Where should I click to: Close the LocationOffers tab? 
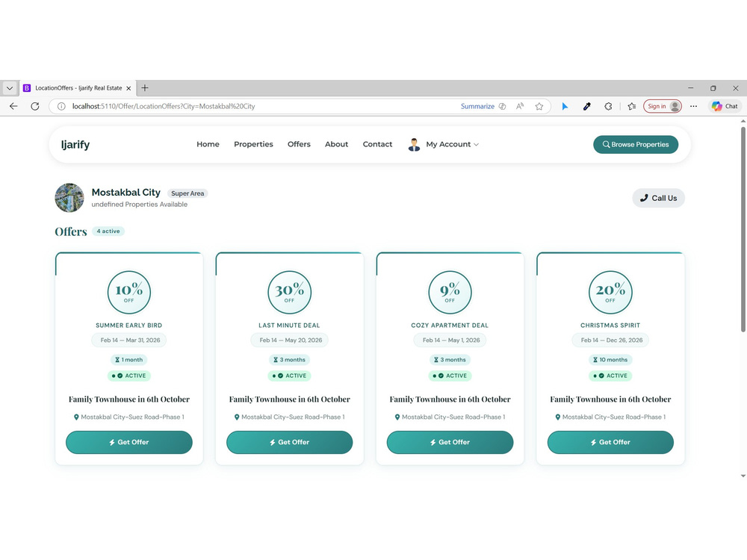click(x=128, y=88)
